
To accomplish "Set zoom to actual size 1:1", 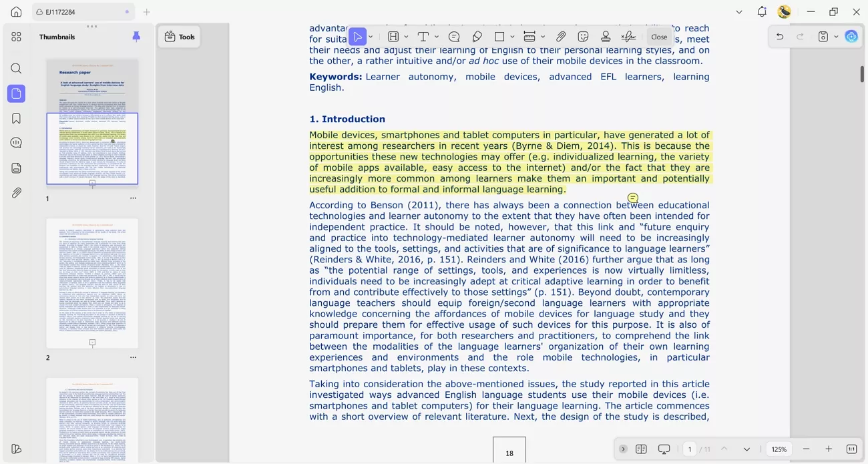I will (x=851, y=449).
